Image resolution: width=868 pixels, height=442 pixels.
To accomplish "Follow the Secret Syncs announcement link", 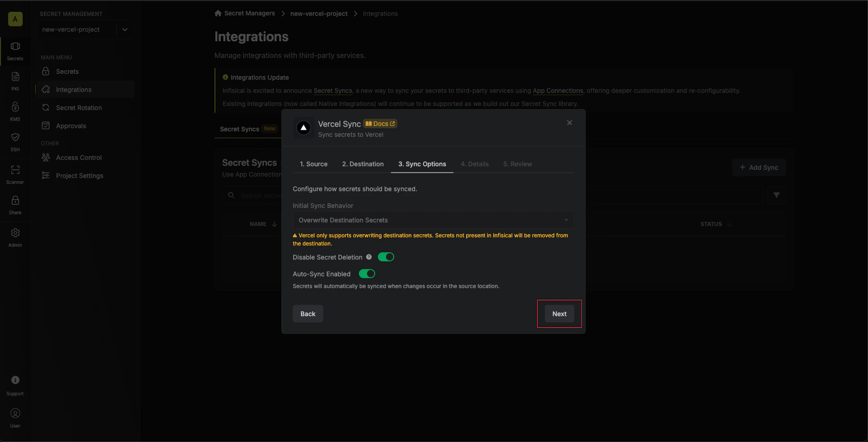I will pos(333,91).
